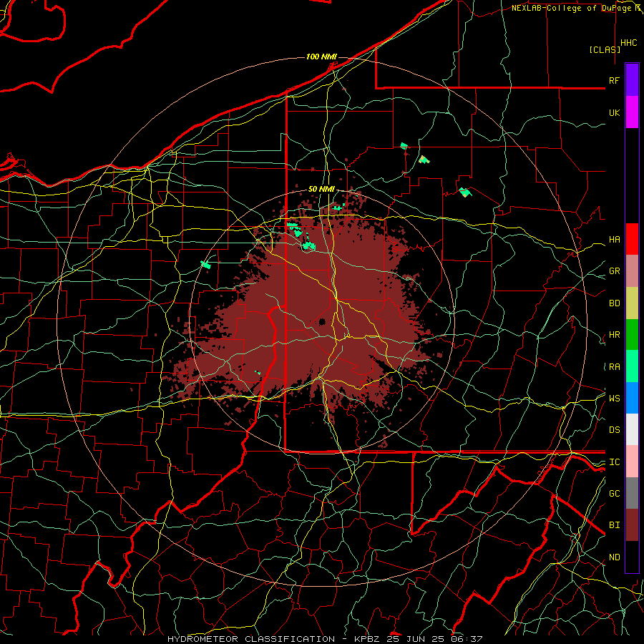Click the UK legend label

pyautogui.click(x=614, y=113)
